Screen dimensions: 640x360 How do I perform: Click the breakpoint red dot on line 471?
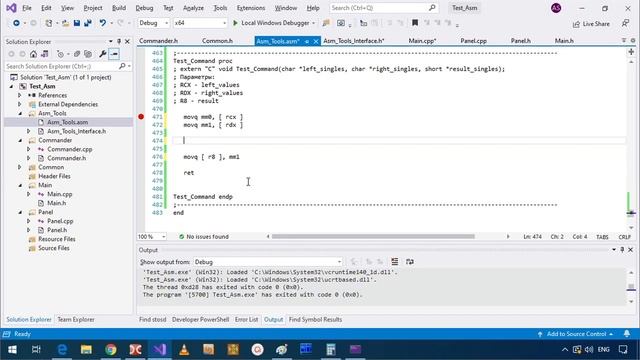141,117
